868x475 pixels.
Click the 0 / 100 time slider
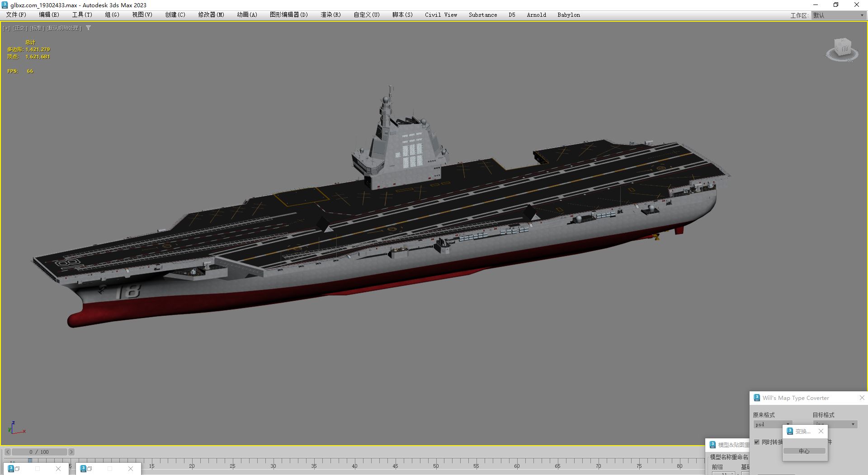click(x=39, y=452)
